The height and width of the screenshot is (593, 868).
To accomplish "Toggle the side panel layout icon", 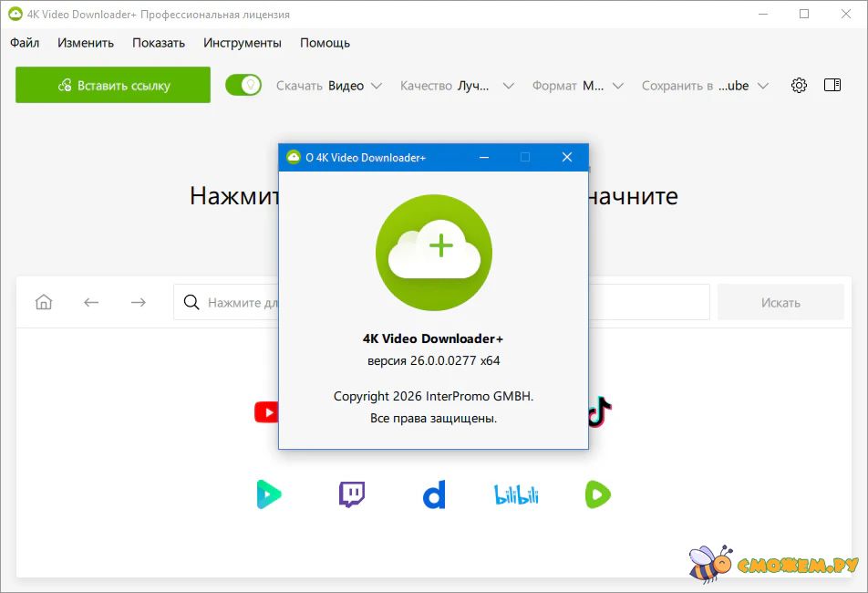I will tap(832, 85).
